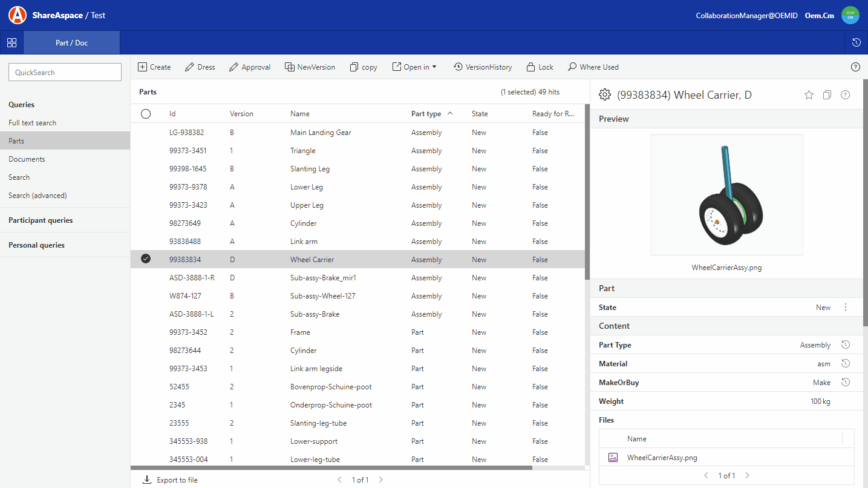Open the Search (advanced) query
This screenshot has height=488, width=868.
point(36,195)
